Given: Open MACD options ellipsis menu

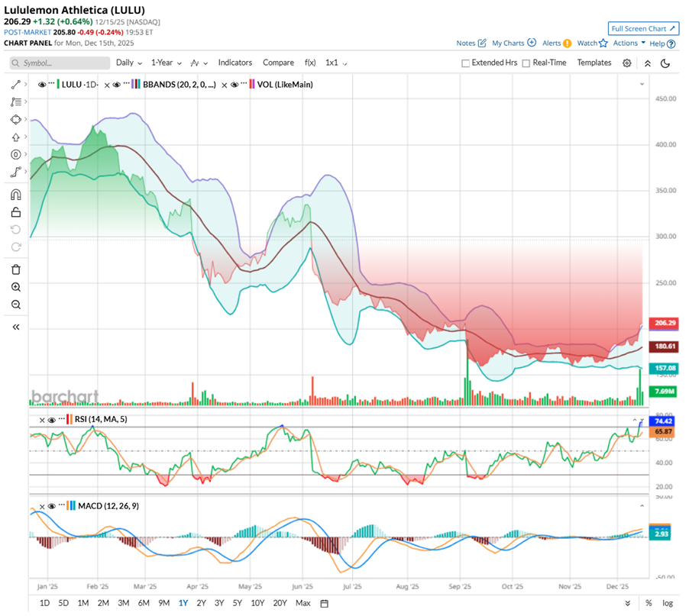Looking at the screenshot, I should point(62,505).
